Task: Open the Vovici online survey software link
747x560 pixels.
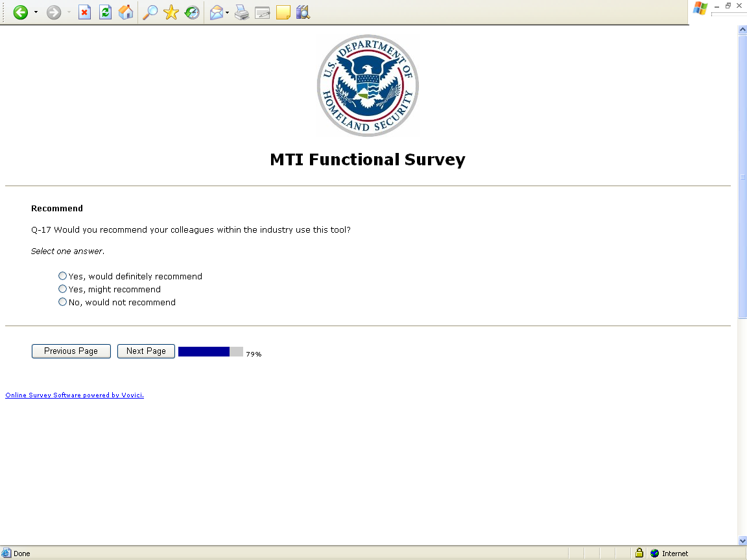Action: tap(75, 395)
